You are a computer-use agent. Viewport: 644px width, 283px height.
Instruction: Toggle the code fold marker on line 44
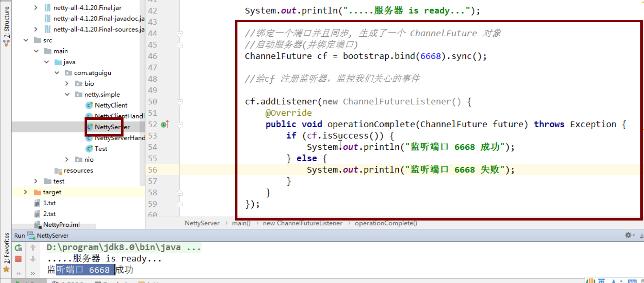tap(180, 33)
